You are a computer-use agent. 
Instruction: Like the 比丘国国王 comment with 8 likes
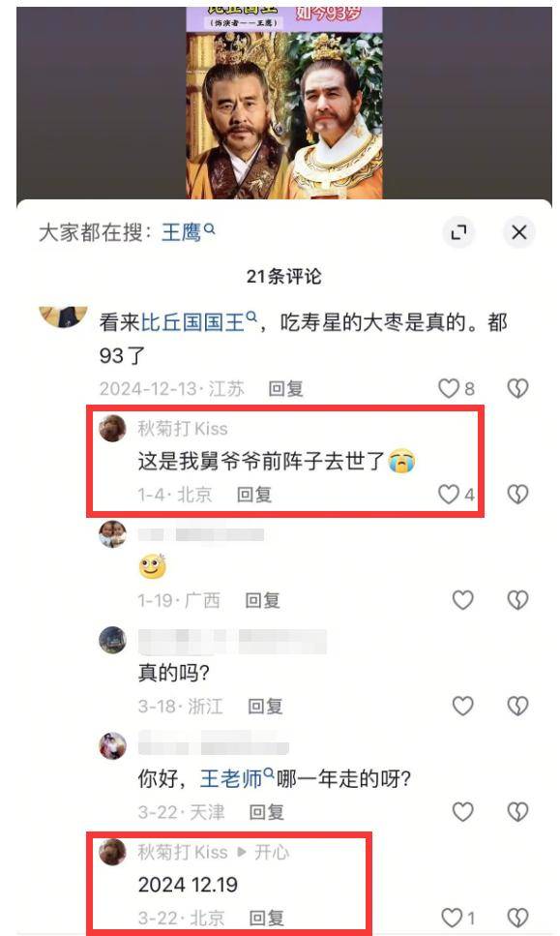449,388
